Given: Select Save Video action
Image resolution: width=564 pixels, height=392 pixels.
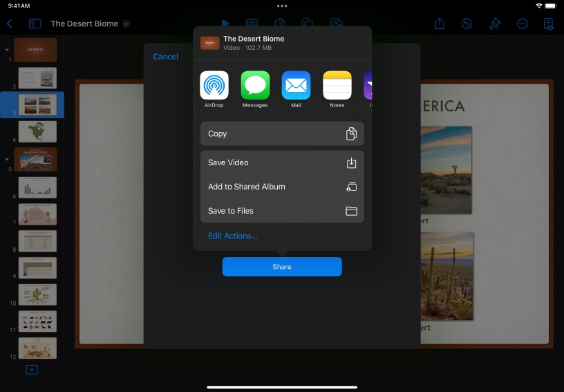Looking at the screenshot, I should (282, 162).
